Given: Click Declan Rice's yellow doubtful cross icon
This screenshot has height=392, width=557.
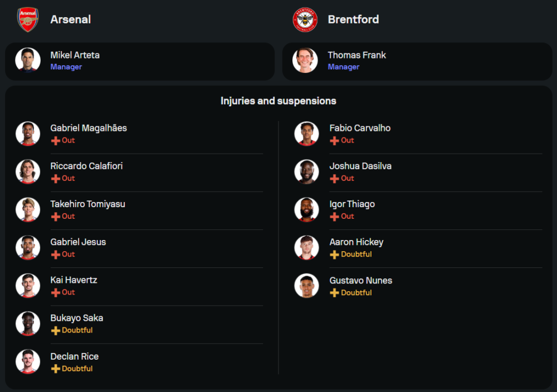Looking at the screenshot, I should coord(55,369).
